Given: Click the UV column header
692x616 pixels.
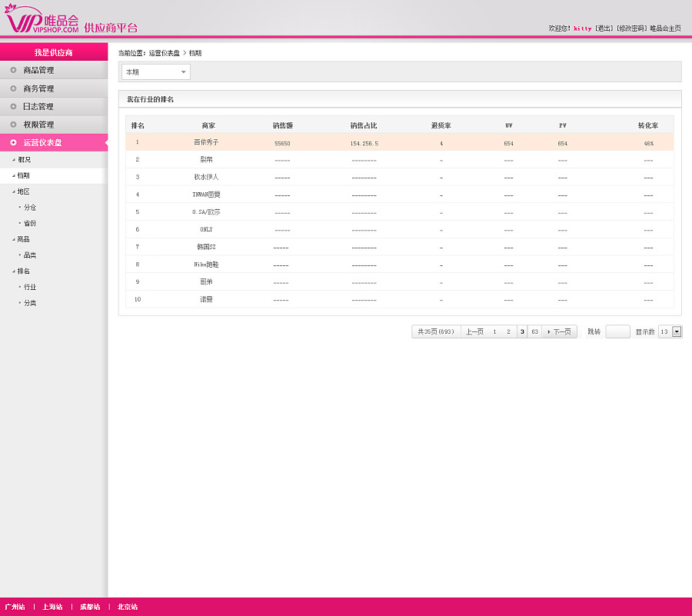Looking at the screenshot, I should 509,125.
